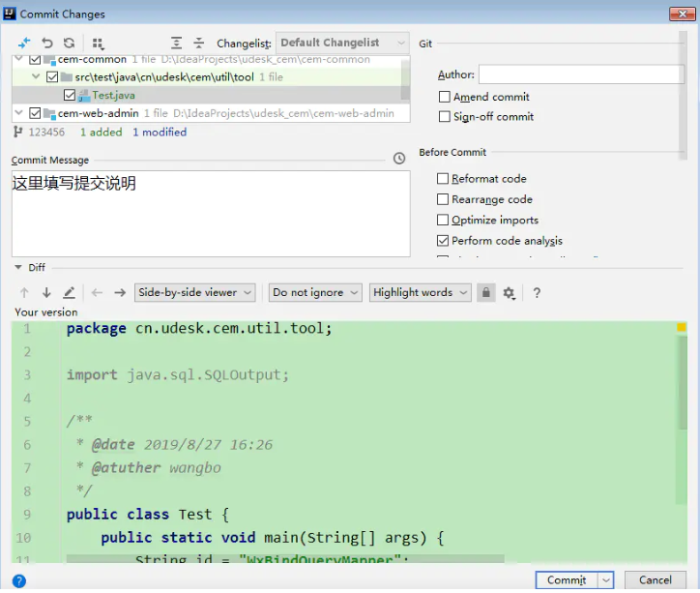Click the Expand All icon
The width and height of the screenshot is (700, 593).
coord(176,44)
